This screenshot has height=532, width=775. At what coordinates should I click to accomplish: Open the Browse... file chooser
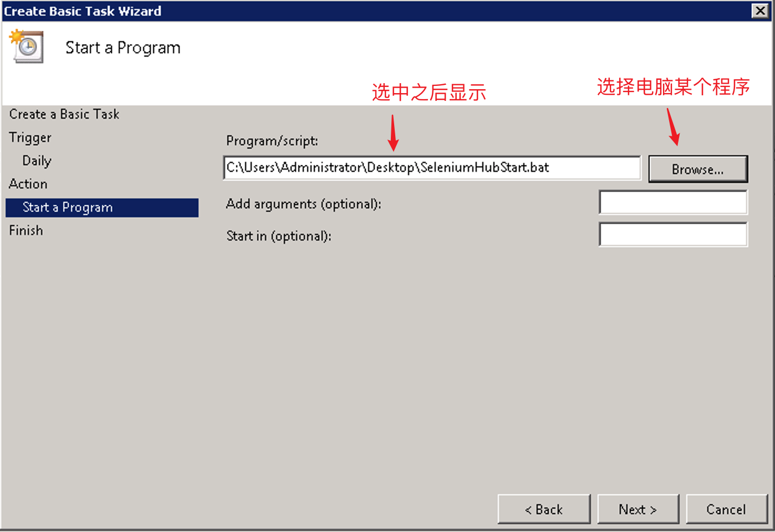point(698,169)
